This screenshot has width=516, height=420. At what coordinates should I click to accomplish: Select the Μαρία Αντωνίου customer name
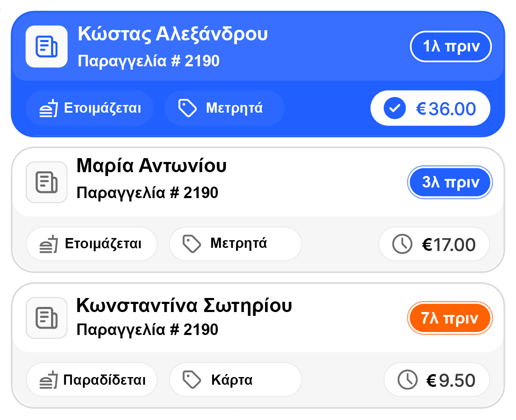pyautogui.click(x=151, y=166)
